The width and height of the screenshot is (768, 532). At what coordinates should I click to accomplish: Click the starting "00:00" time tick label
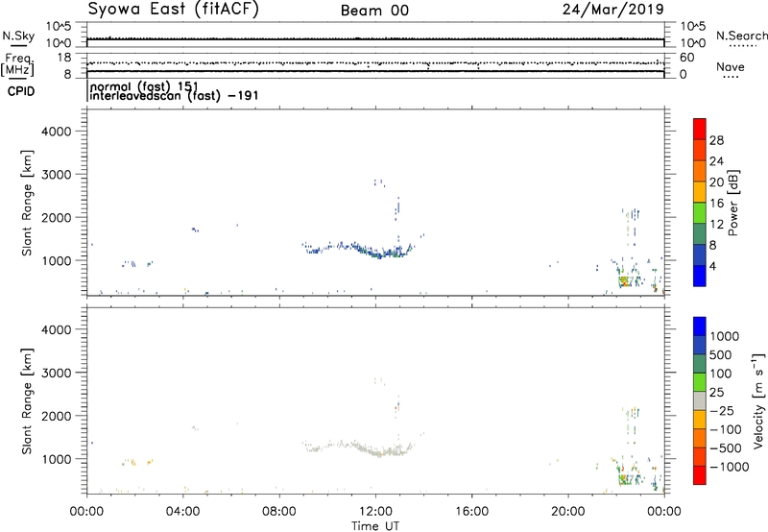[x=86, y=512]
